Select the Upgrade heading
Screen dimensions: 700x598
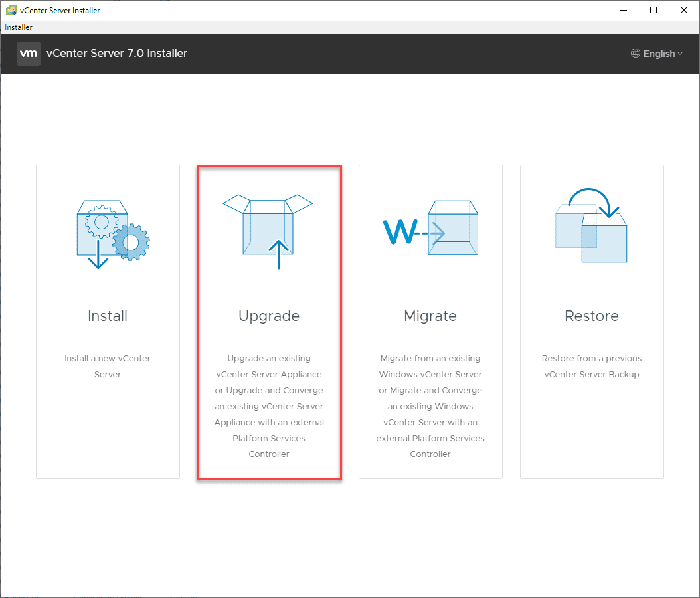[269, 316]
